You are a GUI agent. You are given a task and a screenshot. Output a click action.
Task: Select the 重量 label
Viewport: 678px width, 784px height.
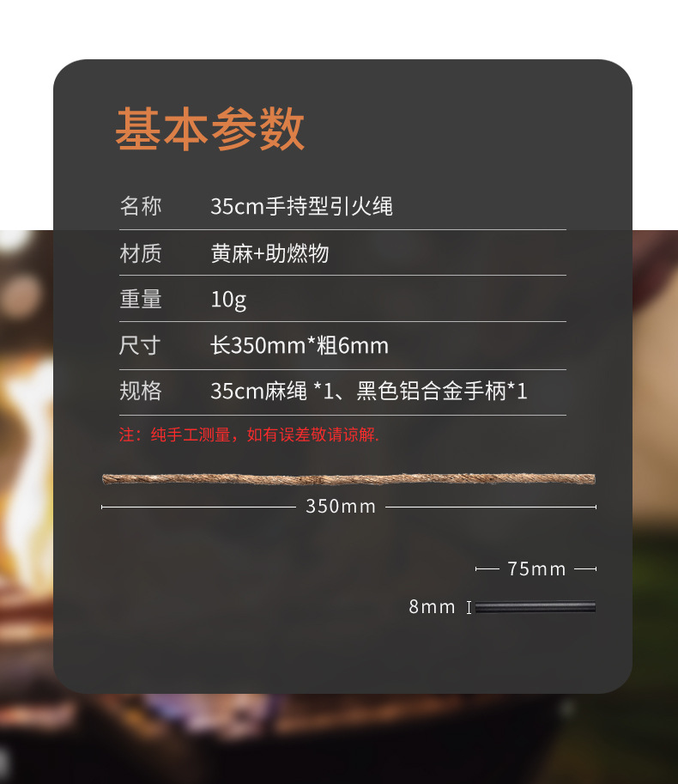click(141, 299)
